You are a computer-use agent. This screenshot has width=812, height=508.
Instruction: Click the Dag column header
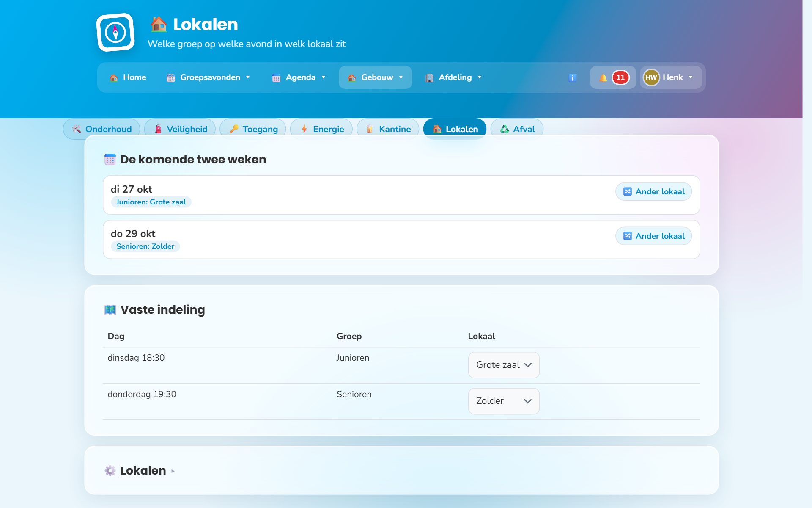tap(116, 337)
